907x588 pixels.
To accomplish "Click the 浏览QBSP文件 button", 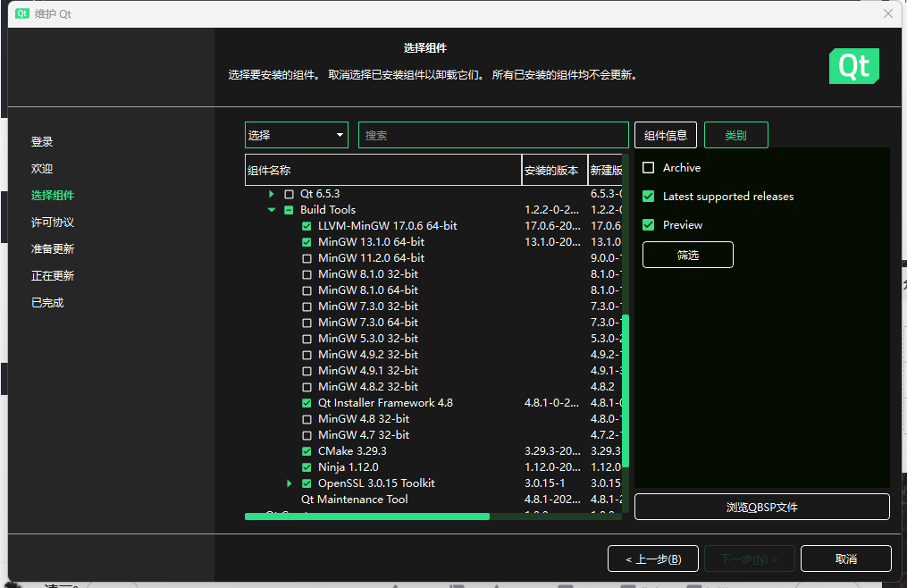I will [x=762, y=507].
